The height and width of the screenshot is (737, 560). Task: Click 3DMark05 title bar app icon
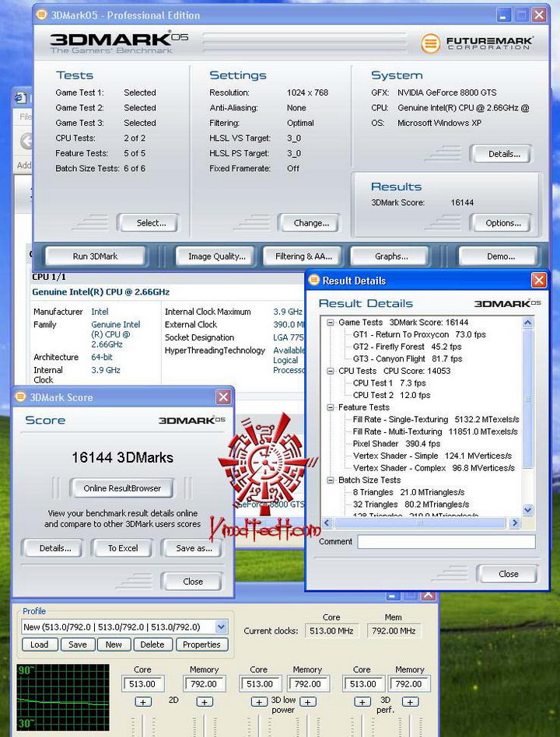[x=41, y=15]
